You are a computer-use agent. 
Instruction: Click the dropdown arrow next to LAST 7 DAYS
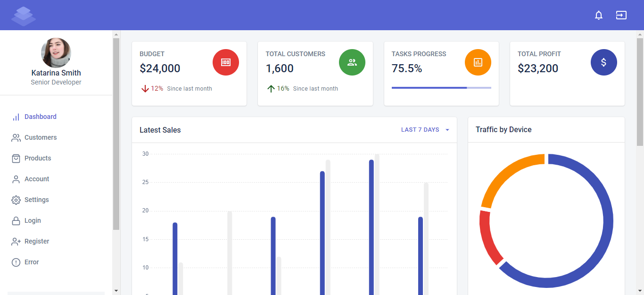point(447,130)
